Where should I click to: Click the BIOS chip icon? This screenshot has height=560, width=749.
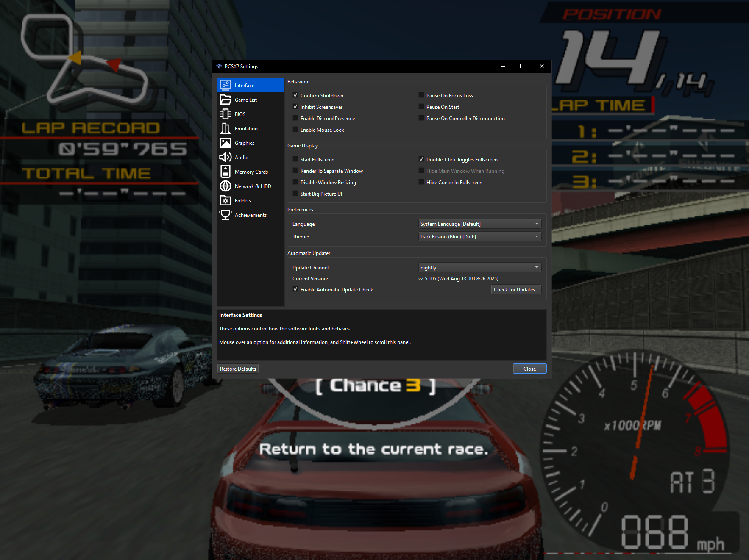(x=226, y=114)
